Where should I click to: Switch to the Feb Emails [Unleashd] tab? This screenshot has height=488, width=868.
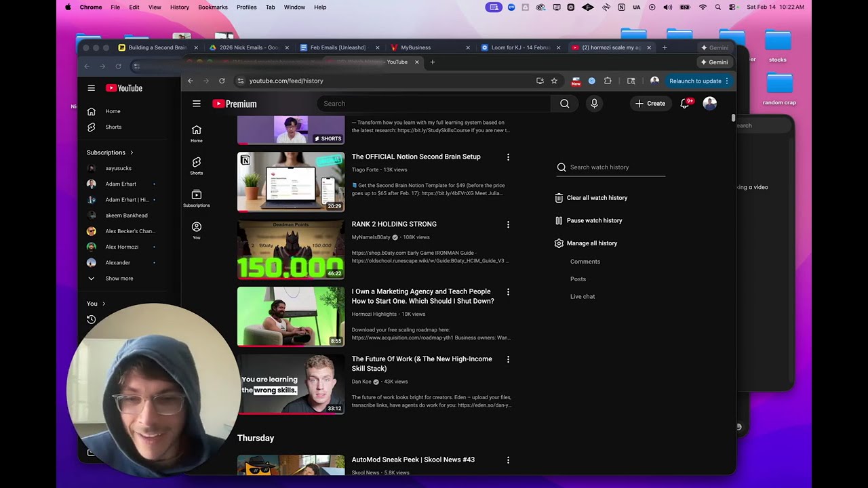338,47
